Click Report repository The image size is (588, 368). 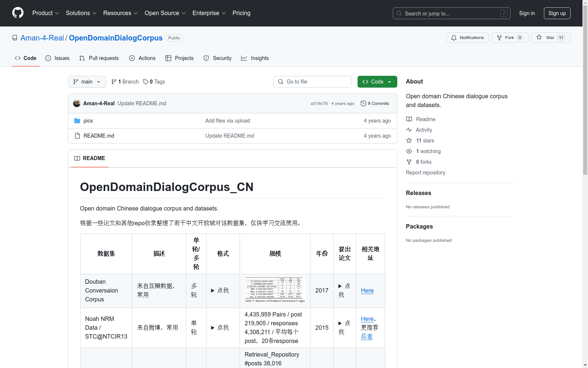tap(426, 173)
